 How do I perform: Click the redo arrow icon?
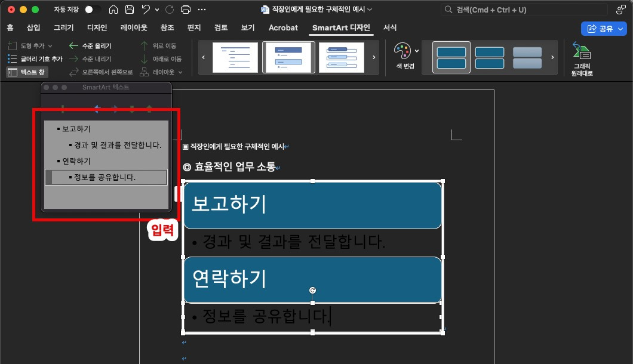tap(170, 10)
